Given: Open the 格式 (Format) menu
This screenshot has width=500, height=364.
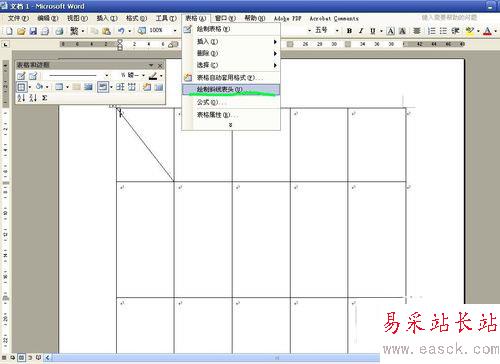Looking at the screenshot, I should (x=137, y=18).
